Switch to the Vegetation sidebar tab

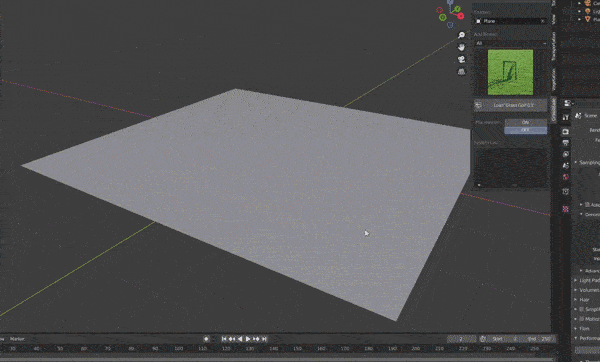(x=553, y=79)
